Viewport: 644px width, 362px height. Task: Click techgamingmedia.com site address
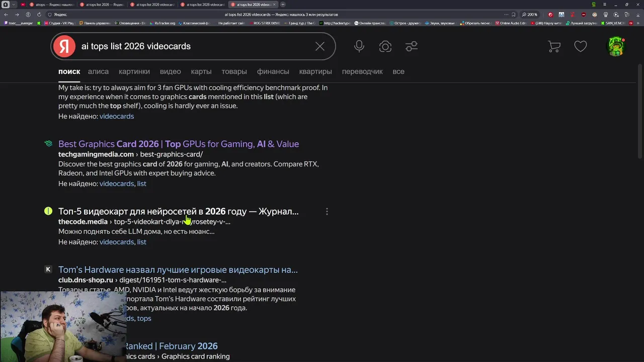96,154
